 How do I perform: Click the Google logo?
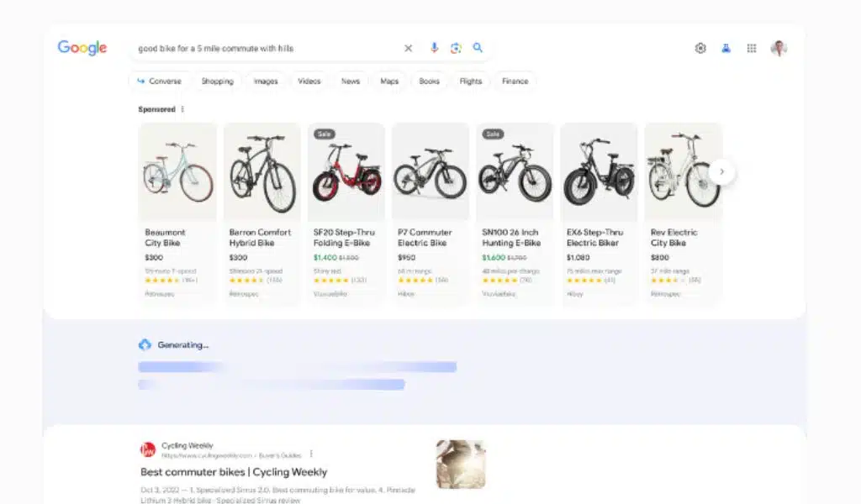[x=81, y=48]
